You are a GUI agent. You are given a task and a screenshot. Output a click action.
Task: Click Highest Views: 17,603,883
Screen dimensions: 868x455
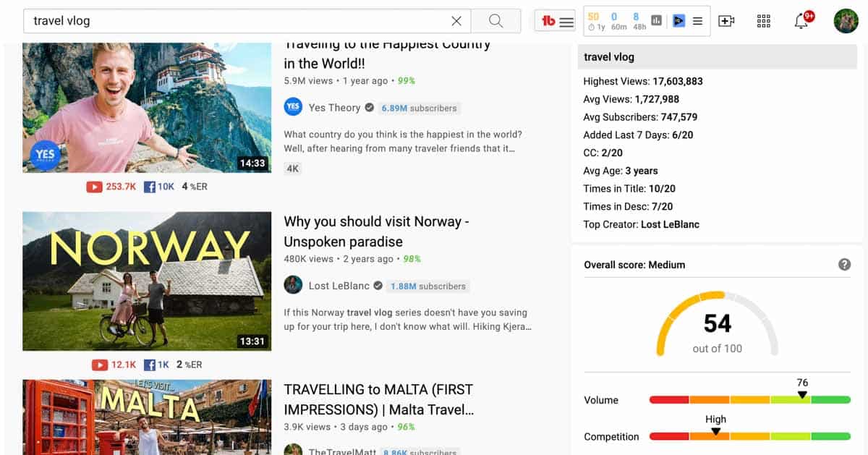click(643, 81)
